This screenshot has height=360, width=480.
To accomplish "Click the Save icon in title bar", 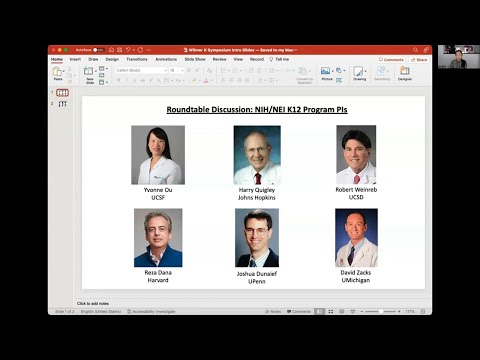I will pos(120,50).
